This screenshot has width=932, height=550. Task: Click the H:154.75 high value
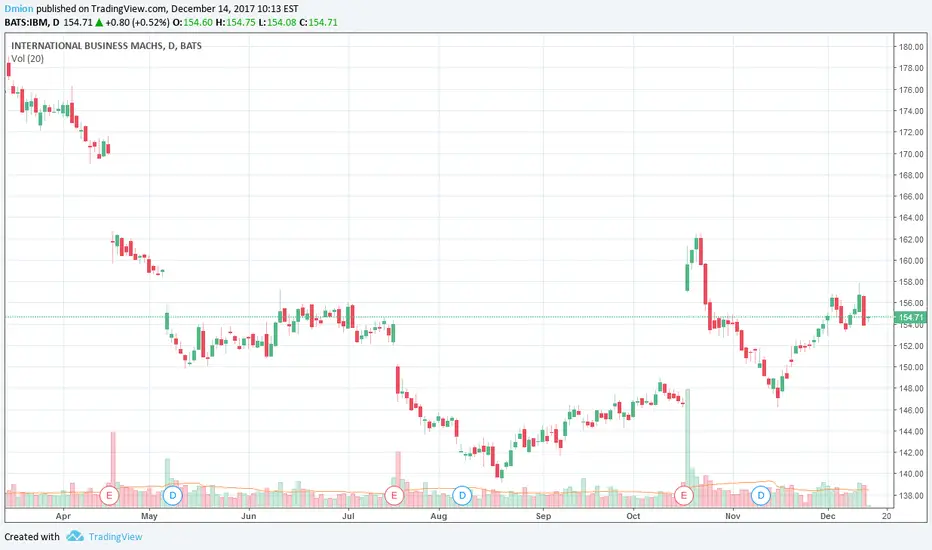click(x=235, y=23)
